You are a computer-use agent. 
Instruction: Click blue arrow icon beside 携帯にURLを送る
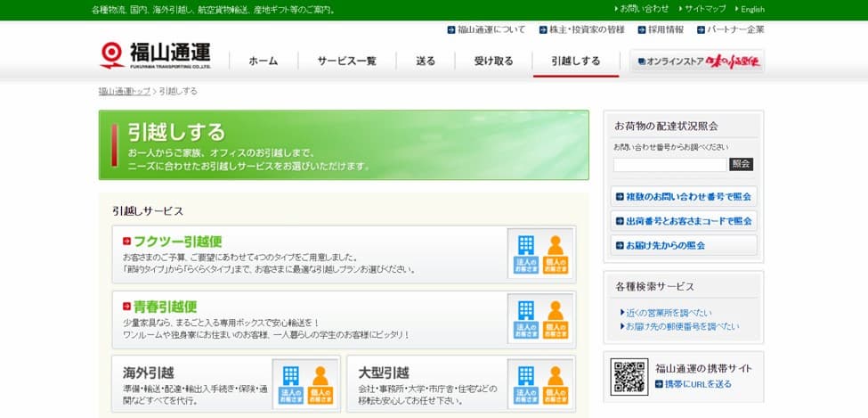659,384
